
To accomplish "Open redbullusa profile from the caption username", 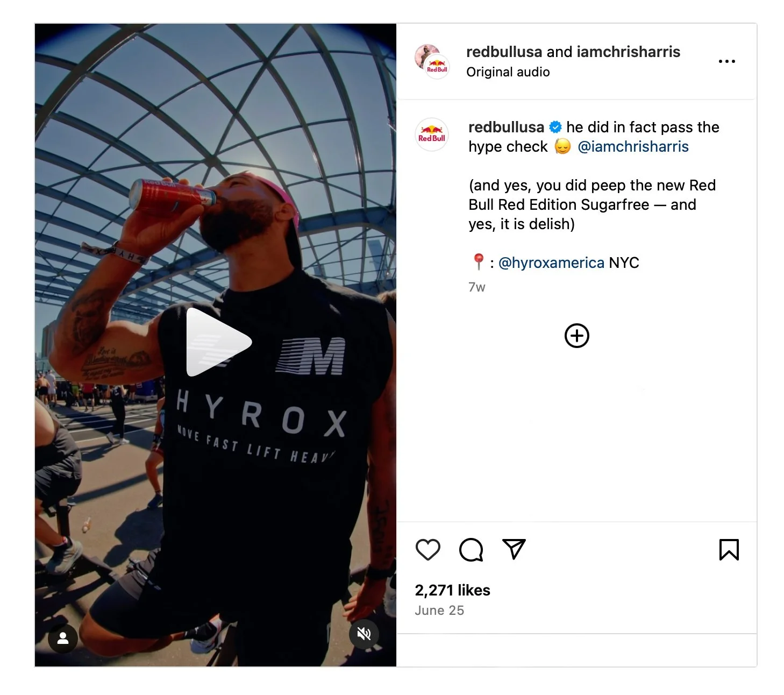I will coord(506,127).
